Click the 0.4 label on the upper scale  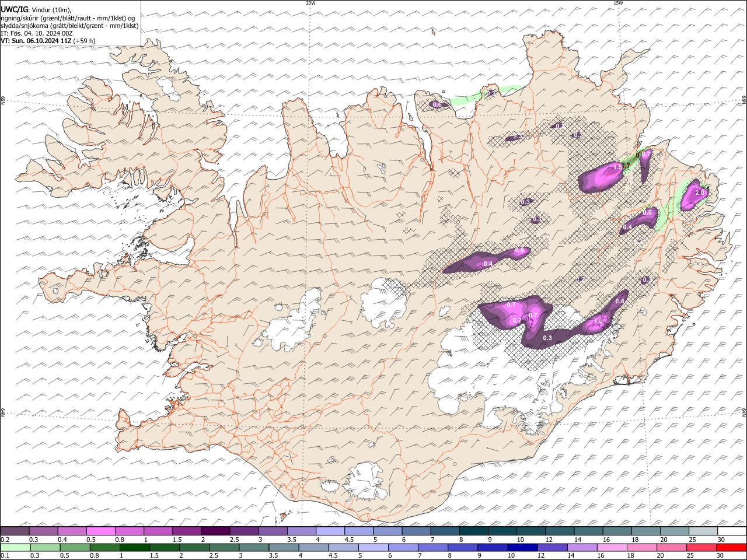(63, 540)
